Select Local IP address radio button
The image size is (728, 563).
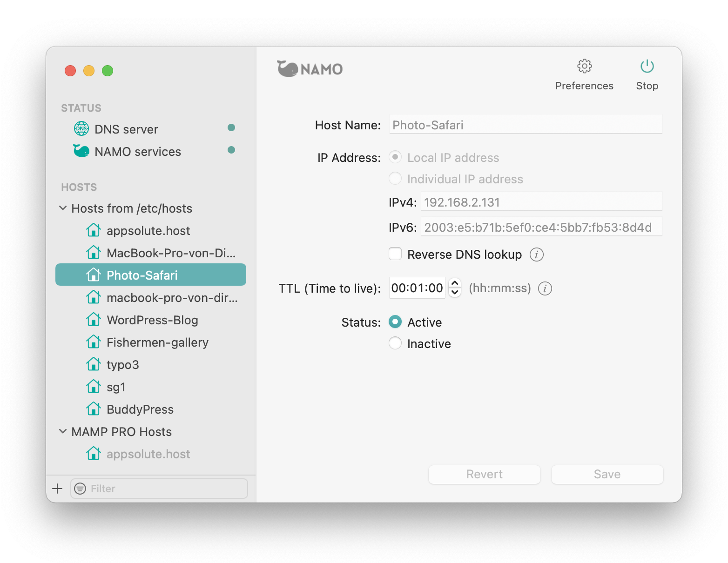coord(395,157)
